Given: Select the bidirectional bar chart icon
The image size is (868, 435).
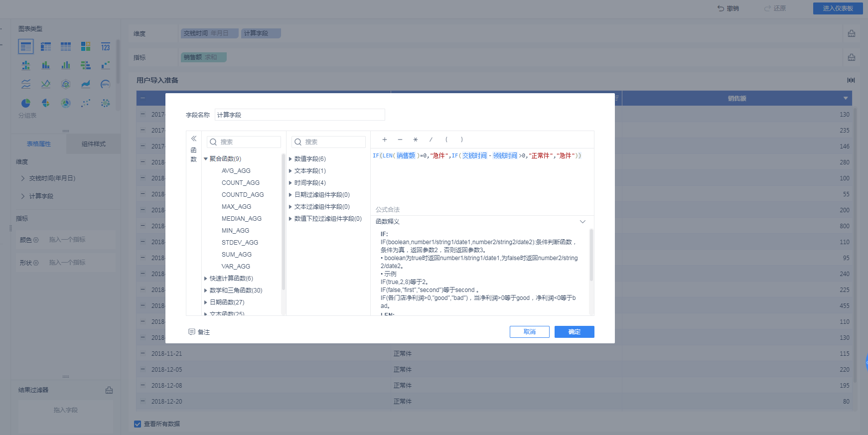Looking at the screenshot, I should pos(86,65).
